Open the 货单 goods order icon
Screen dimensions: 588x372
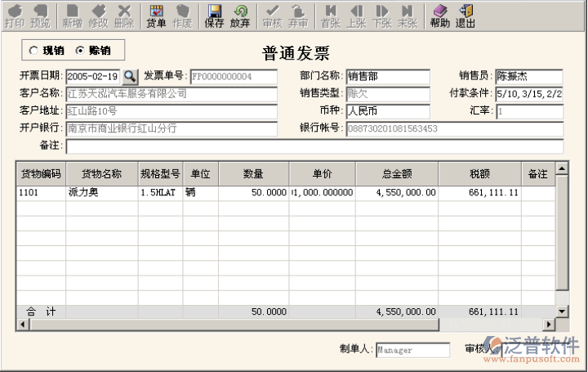point(156,16)
